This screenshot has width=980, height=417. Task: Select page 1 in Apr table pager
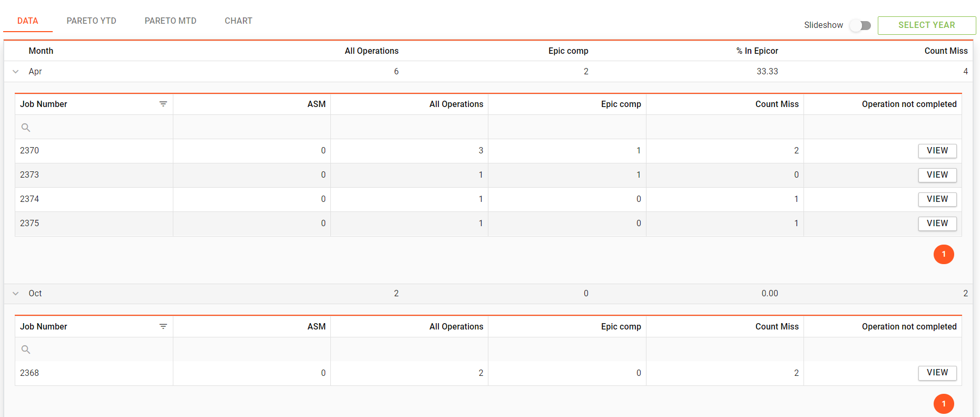tap(943, 255)
